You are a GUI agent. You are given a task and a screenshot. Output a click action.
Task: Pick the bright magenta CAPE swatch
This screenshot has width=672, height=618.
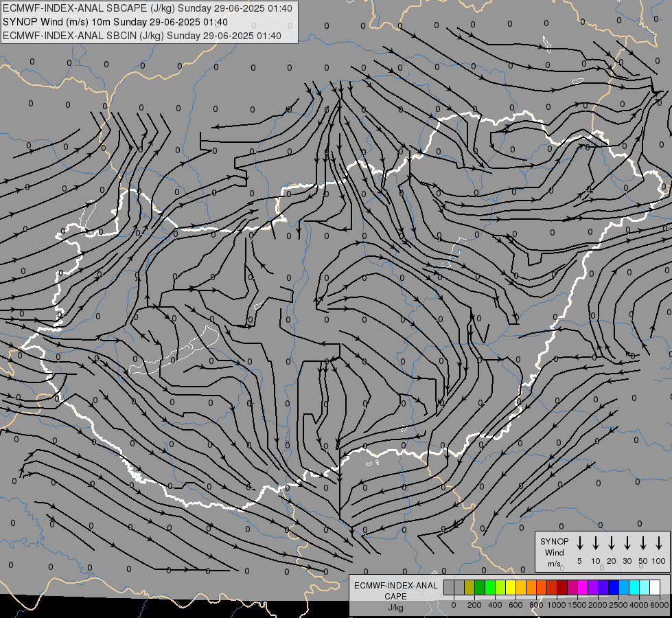click(x=583, y=587)
